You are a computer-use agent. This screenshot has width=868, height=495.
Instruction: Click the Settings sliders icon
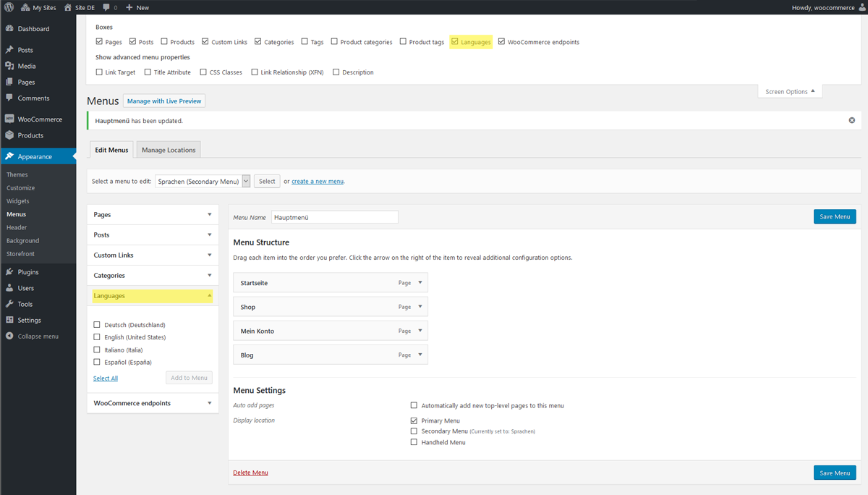pos(9,320)
